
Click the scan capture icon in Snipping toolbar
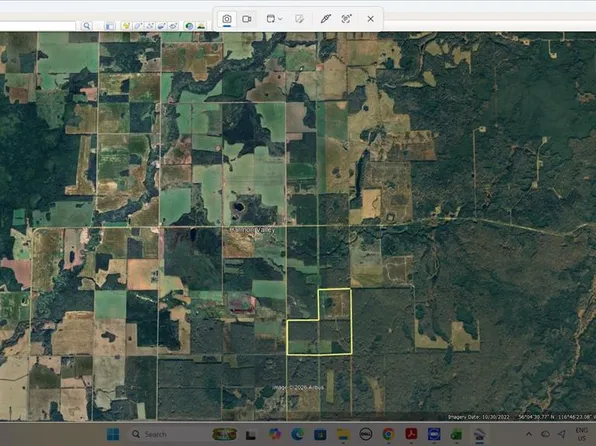click(x=346, y=19)
